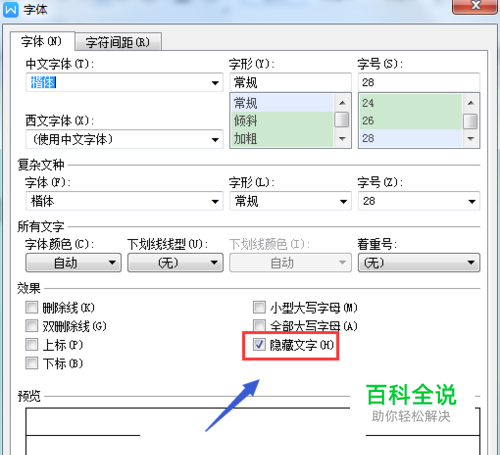500x455 pixels.
Task: Click the 字形 list scrollbar thumb
Action: tap(342, 120)
